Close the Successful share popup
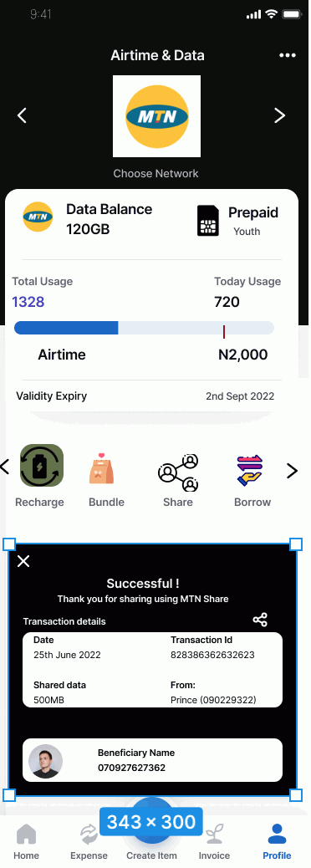311x868 pixels. pyautogui.click(x=23, y=561)
